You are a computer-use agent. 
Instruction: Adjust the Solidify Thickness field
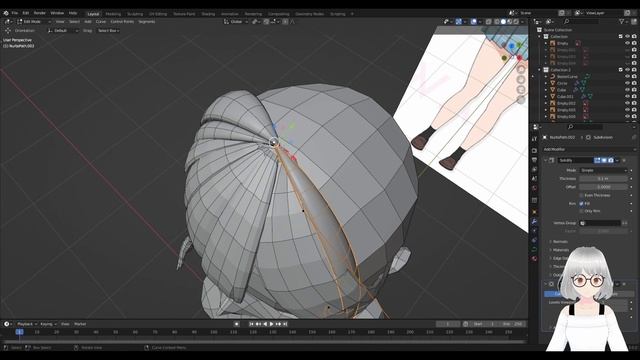point(603,179)
